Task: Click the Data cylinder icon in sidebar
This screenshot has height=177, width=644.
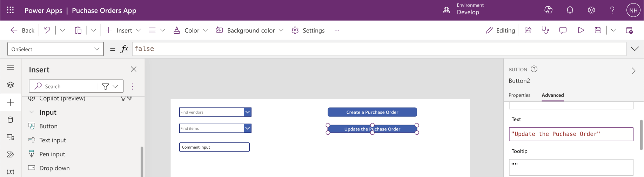Action: [11, 120]
